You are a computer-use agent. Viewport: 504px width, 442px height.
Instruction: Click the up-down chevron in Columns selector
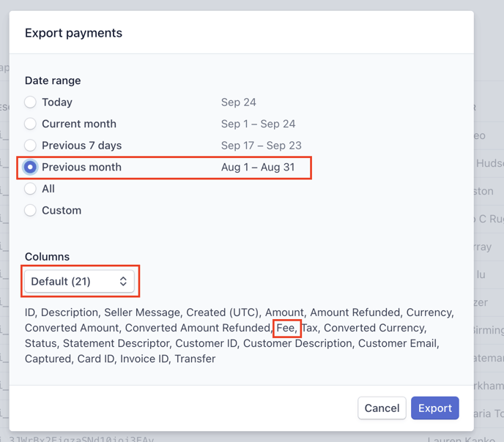tap(123, 282)
